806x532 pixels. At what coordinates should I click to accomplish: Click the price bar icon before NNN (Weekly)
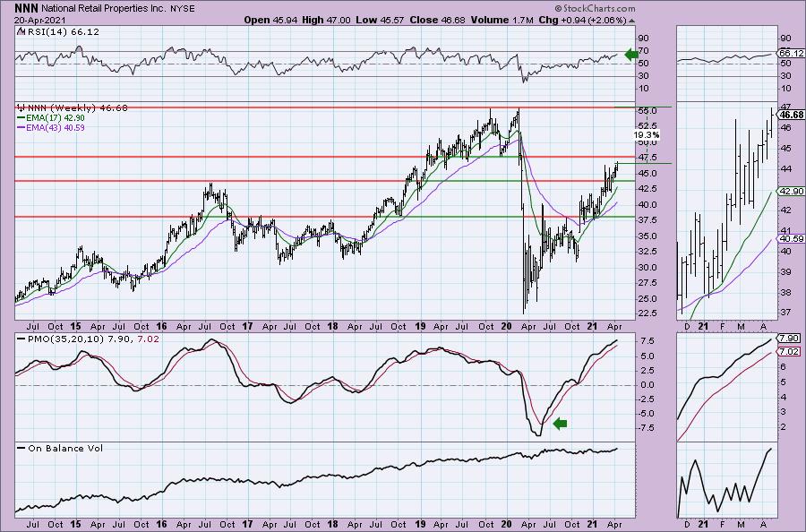click(x=21, y=107)
